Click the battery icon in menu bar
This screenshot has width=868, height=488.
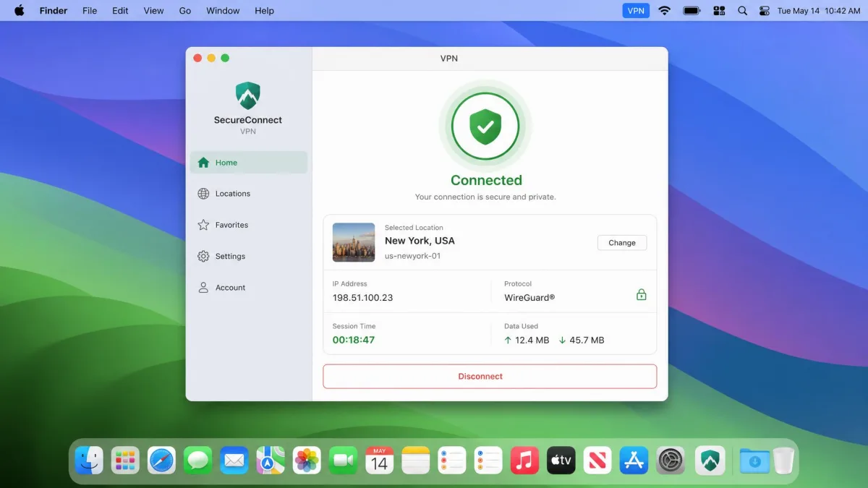692,11
